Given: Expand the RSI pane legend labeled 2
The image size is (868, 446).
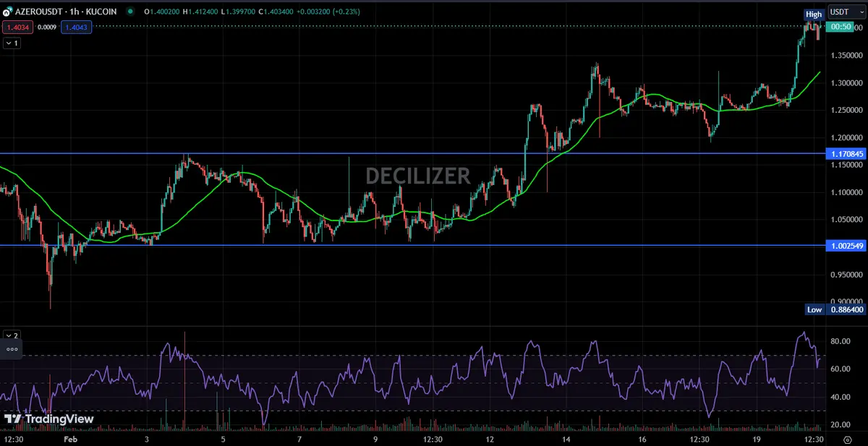Looking at the screenshot, I should coord(12,335).
